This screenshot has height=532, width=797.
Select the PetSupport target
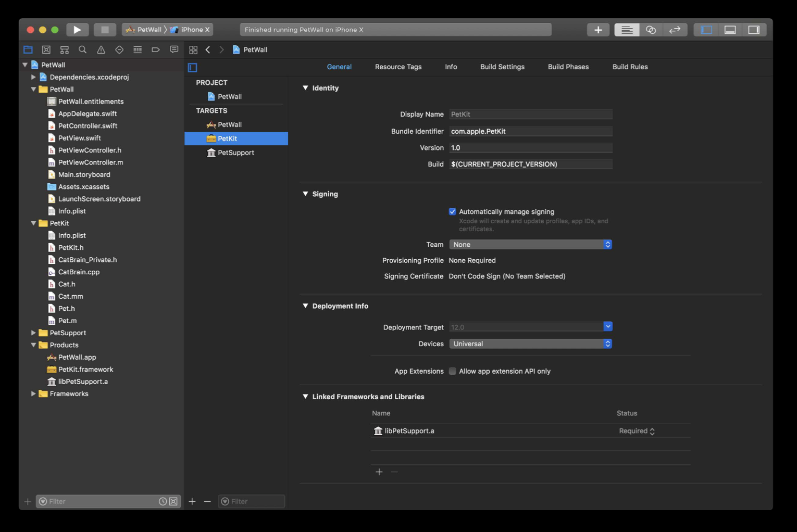pos(235,153)
